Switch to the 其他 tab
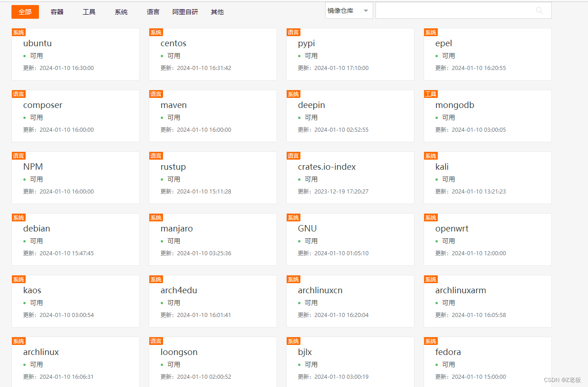 tap(218, 12)
